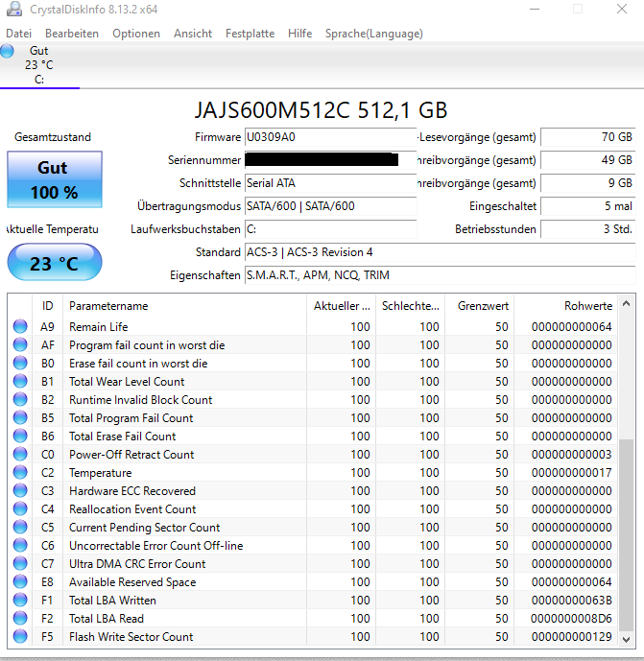This screenshot has width=644, height=661.
Task: Click the Gesamtzustand label
Action: pos(53,137)
